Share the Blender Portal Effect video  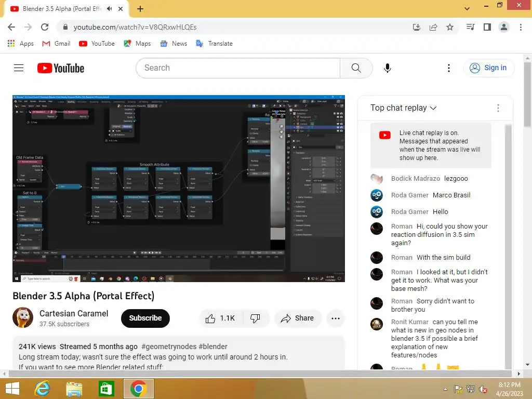[298, 318]
